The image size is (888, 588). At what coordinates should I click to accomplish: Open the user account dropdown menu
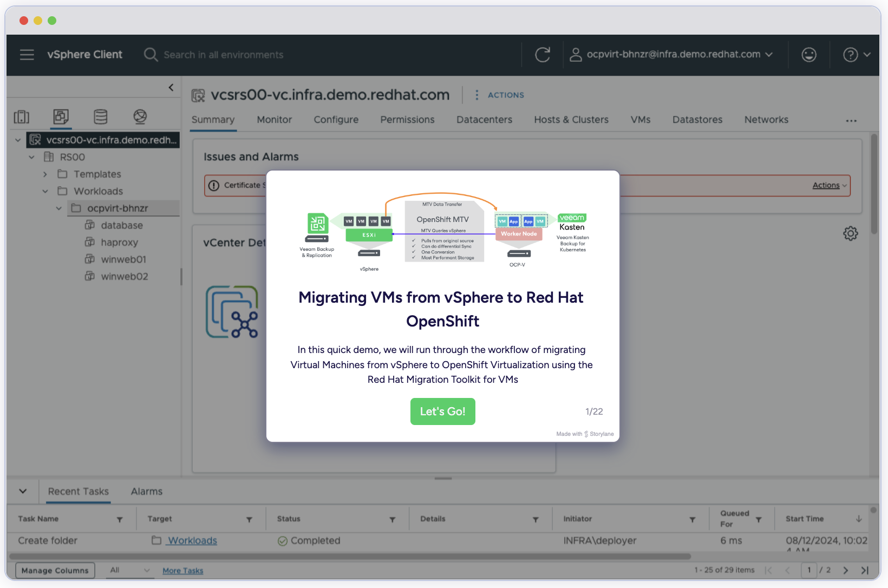[x=770, y=55]
